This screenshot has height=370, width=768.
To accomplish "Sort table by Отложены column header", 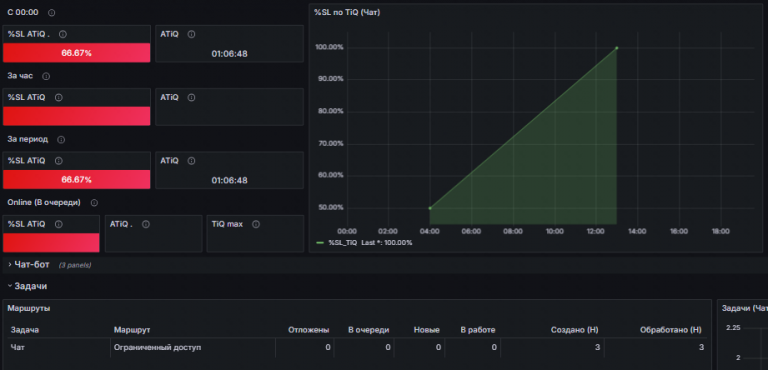I will click(309, 330).
